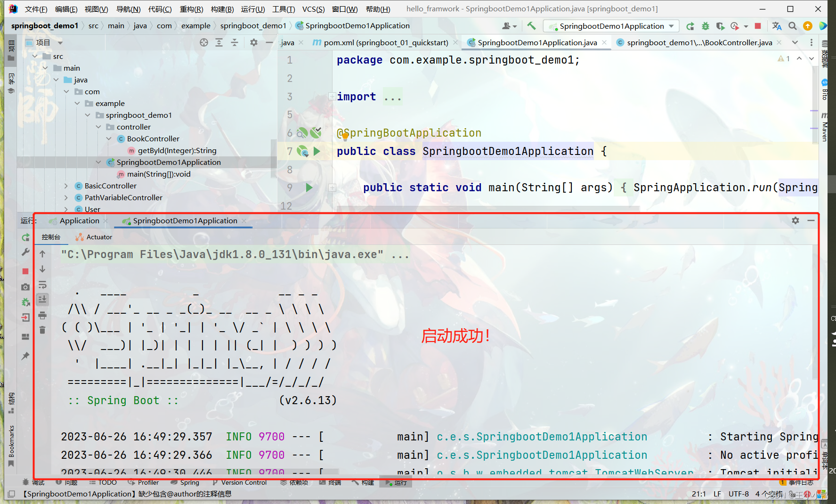Click the Expand All icon in the Project panel
The width and height of the screenshot is (836, 504).
pos(219,42)
